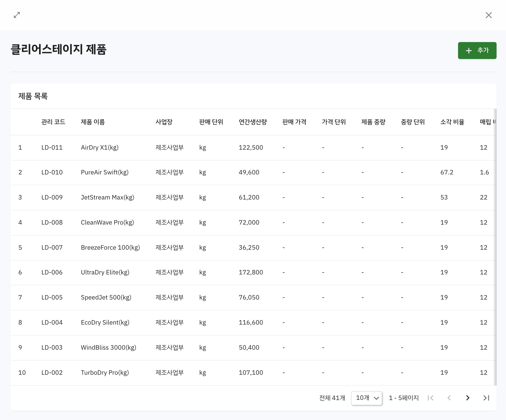Select the WindBliss 3000(kg) product name
Screen dimensions: 506x420
(109, 348)
